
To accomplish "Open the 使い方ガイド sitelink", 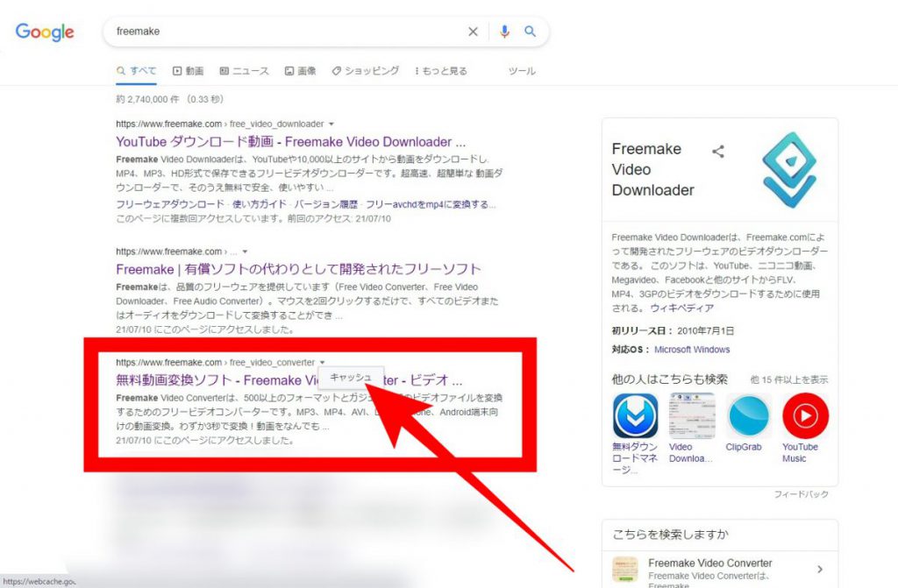I will (259, 204).
